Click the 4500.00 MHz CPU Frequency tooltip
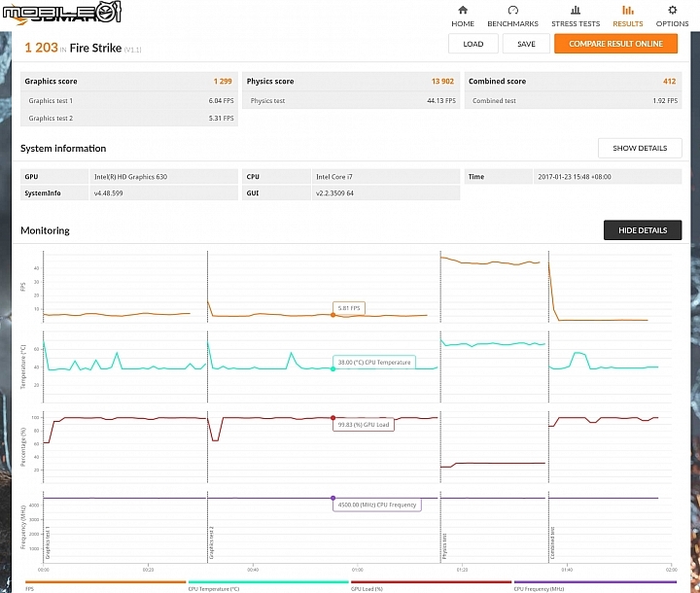The image size is (700, 593). coord(377,506)
